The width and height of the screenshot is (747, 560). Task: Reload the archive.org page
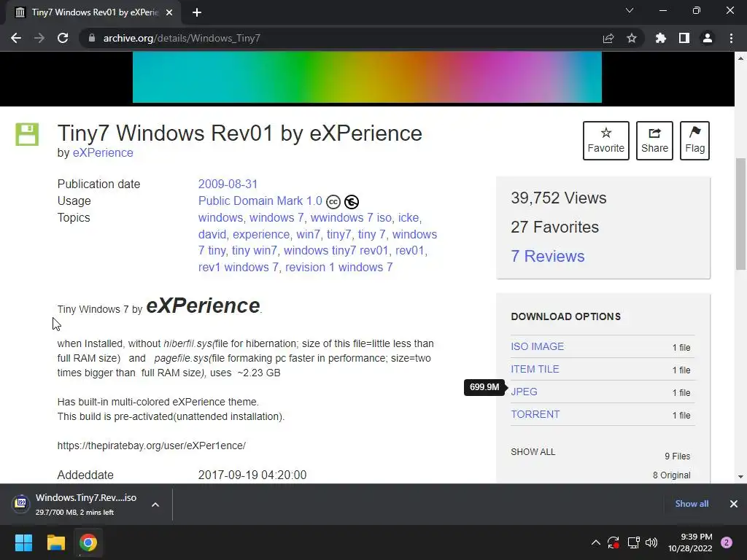coord(63,38)
